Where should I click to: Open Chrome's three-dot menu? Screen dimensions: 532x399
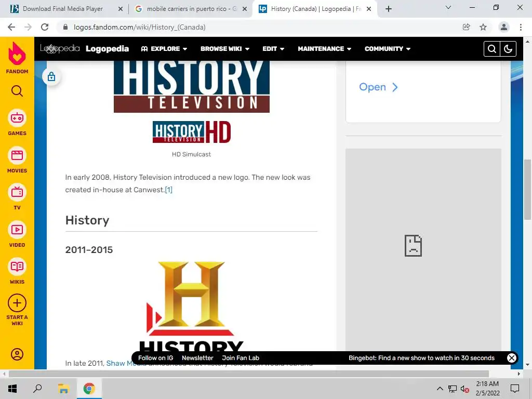coord(521,27)
